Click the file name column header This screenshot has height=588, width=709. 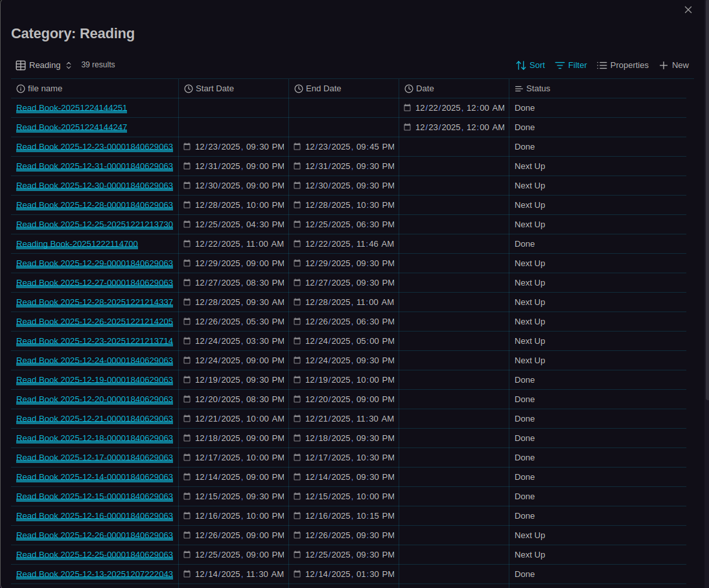tap(45, 89)
